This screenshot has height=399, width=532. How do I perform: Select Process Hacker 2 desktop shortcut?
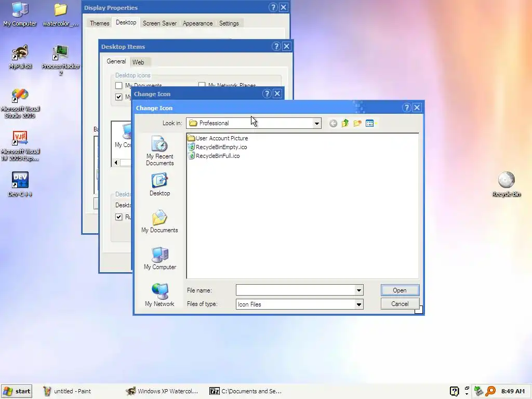point(60,60)
